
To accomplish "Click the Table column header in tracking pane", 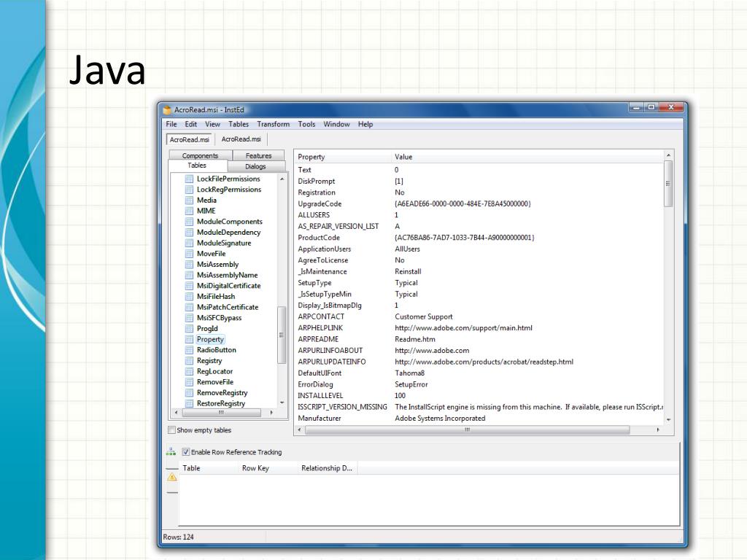I will [x=209, y=468].
